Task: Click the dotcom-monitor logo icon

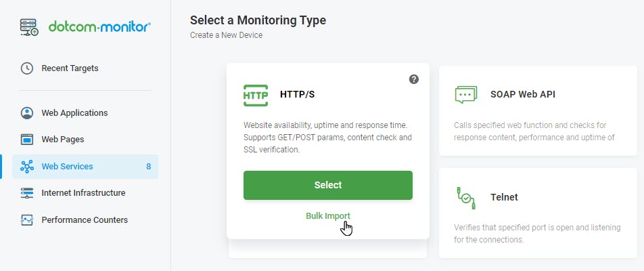Action: [29, 27]
